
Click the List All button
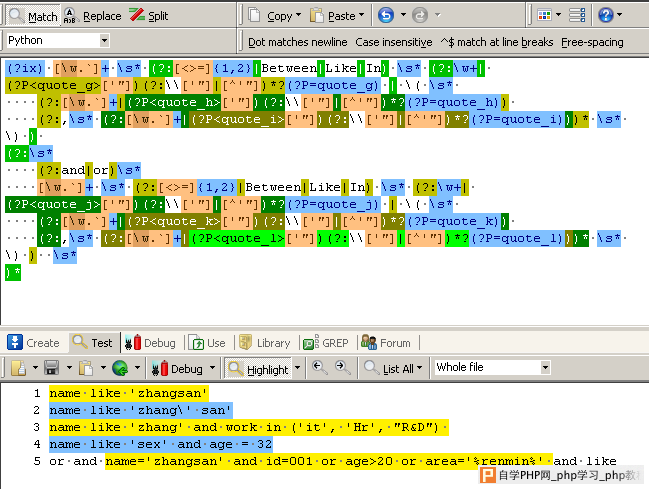pyautogui.click(x=393, y=368)
